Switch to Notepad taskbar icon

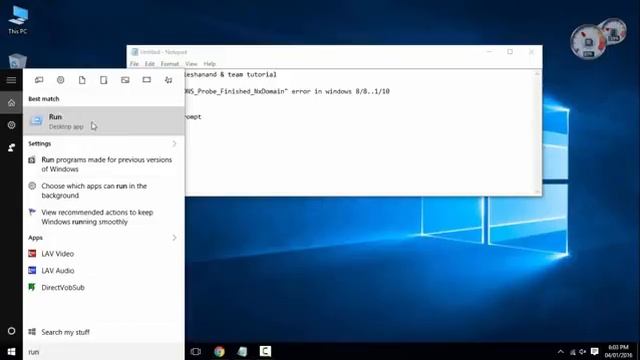click(x=242, y=351)
